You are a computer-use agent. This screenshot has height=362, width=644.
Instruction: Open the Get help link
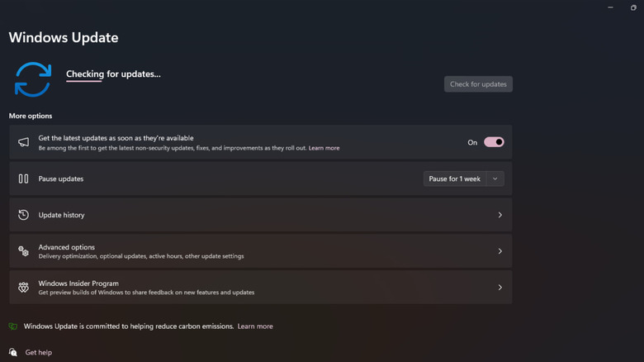tap(38, 352)
